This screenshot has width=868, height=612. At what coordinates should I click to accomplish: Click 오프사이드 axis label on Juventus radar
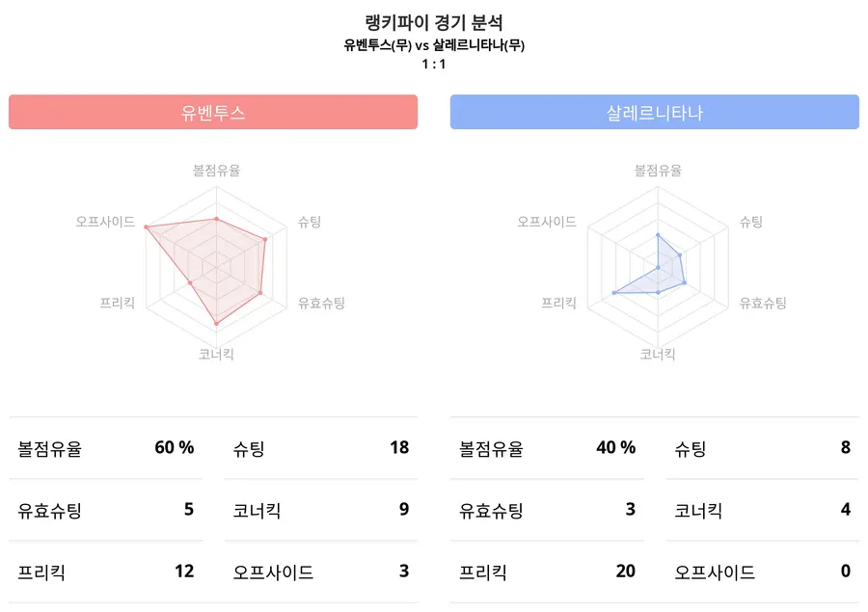click(x=105, y=222)
